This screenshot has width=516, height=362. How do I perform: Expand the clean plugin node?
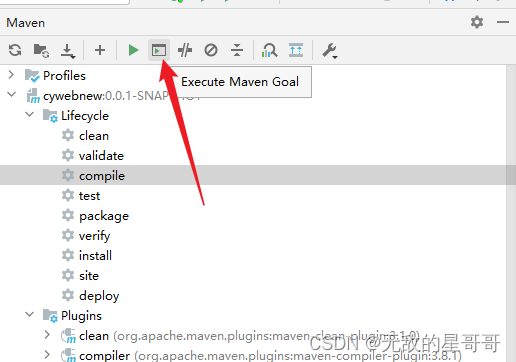47,335
